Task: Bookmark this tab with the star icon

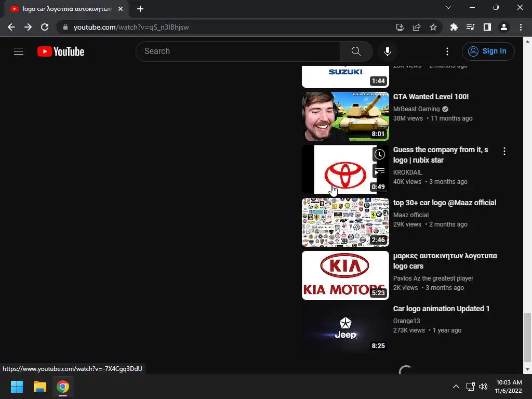Action: (x=433, y=27)
